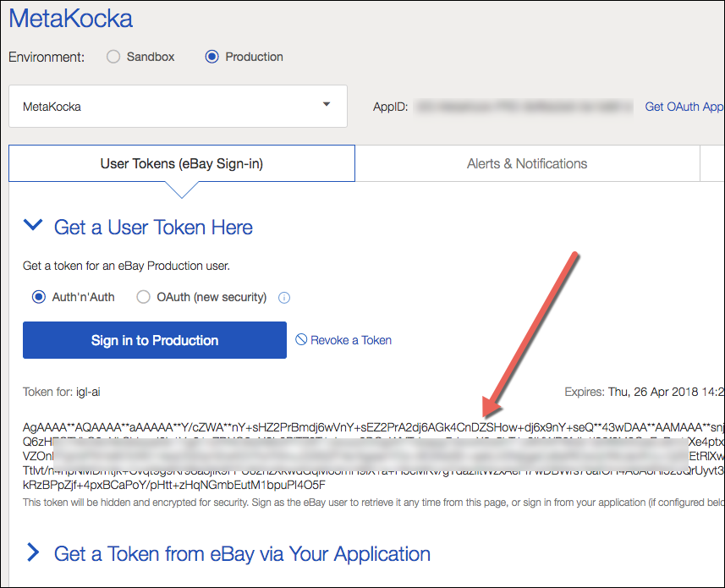Click the Expires date text

tap(644, 392)
